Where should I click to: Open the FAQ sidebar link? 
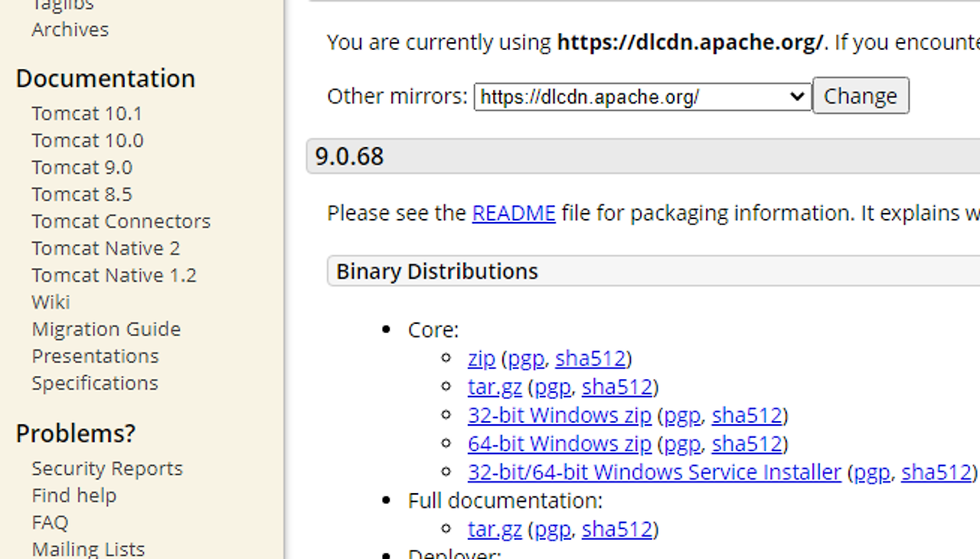click(x=50, y=522)
